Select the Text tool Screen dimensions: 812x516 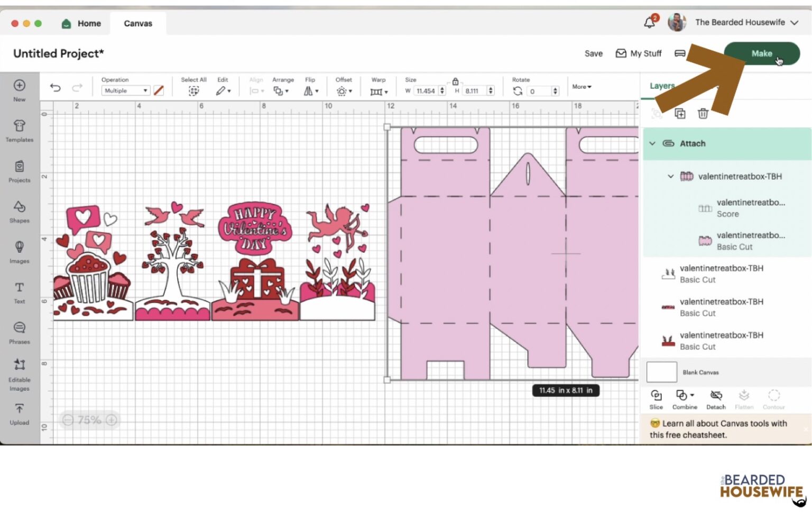point(20,292)
